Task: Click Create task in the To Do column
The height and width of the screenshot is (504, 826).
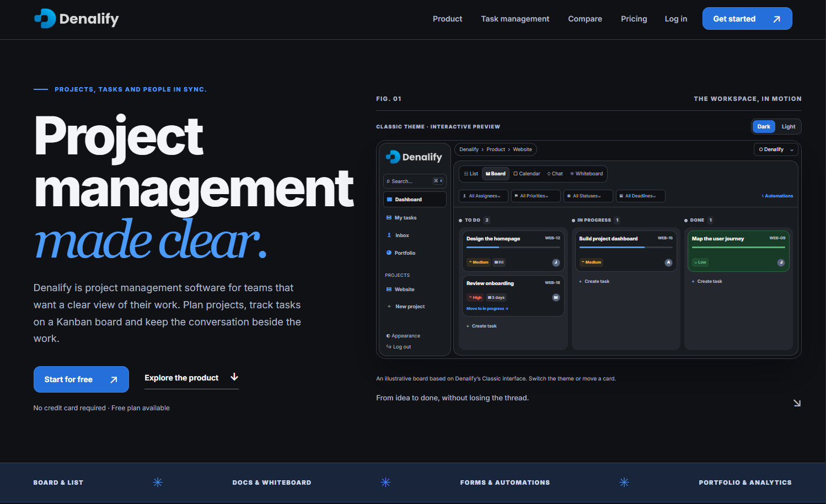Action: [x=481, y=326]
